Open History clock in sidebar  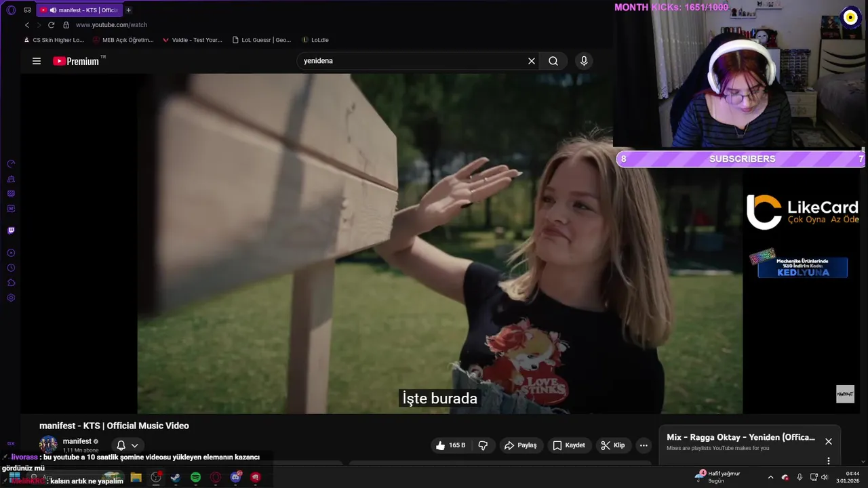(11, 268)
